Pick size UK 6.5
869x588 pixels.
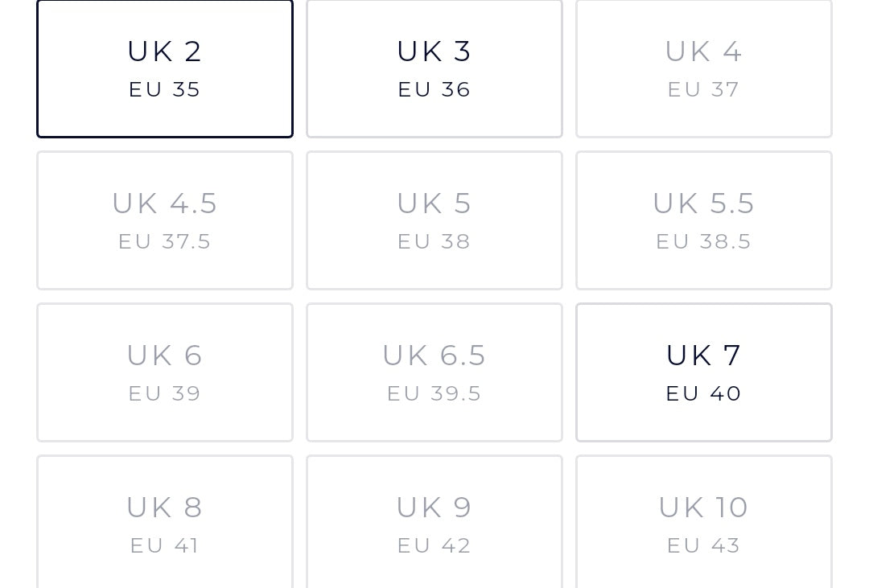[434, 372]
